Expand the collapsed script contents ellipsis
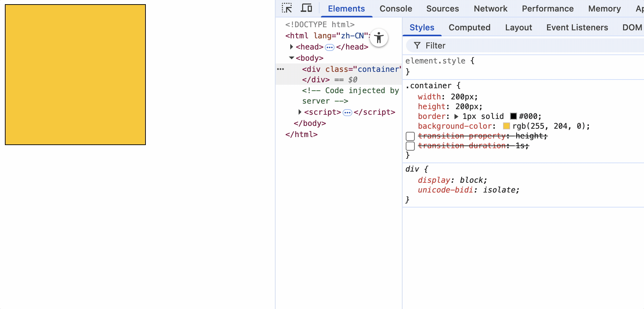Viewport: 644px width, 309px height. [347, 112]
